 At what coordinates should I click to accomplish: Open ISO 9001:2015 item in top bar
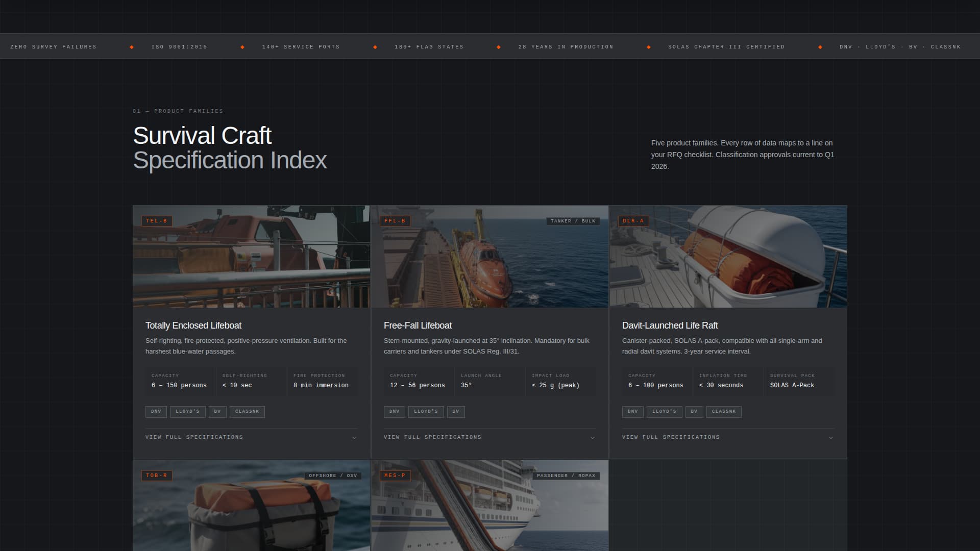[179, 46]
